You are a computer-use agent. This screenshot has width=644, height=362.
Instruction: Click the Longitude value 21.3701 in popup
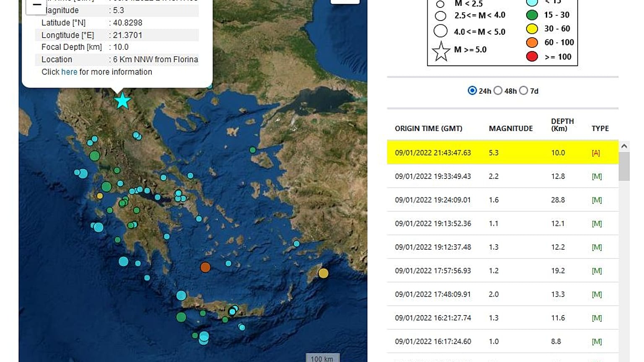[127, 35]
